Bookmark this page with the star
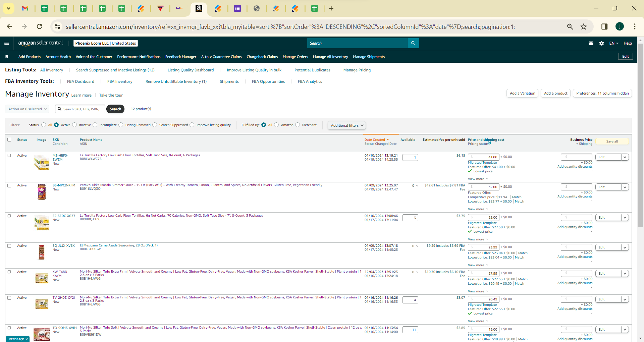This screenshot has width=644, height=342. tap(584, 26)
